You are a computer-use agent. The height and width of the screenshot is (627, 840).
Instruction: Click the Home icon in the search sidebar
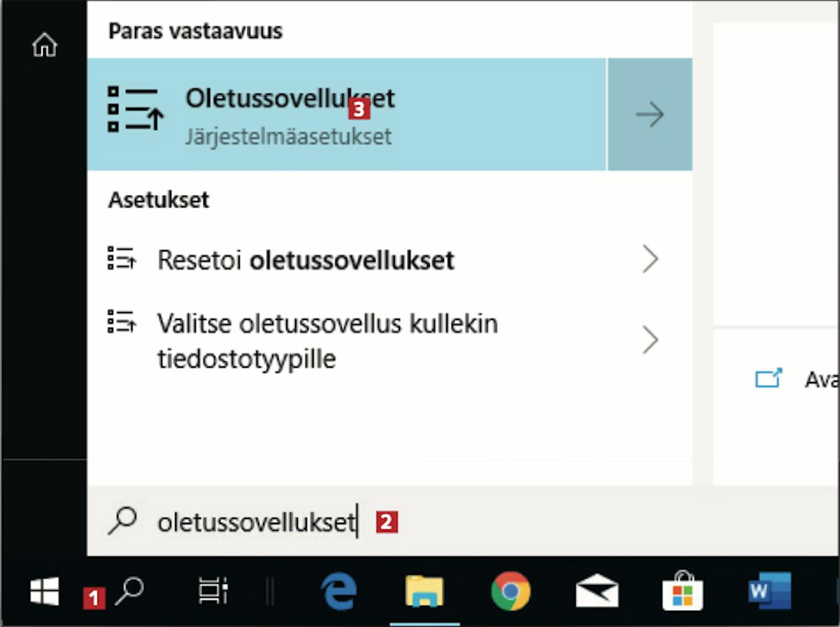[44, 45]
